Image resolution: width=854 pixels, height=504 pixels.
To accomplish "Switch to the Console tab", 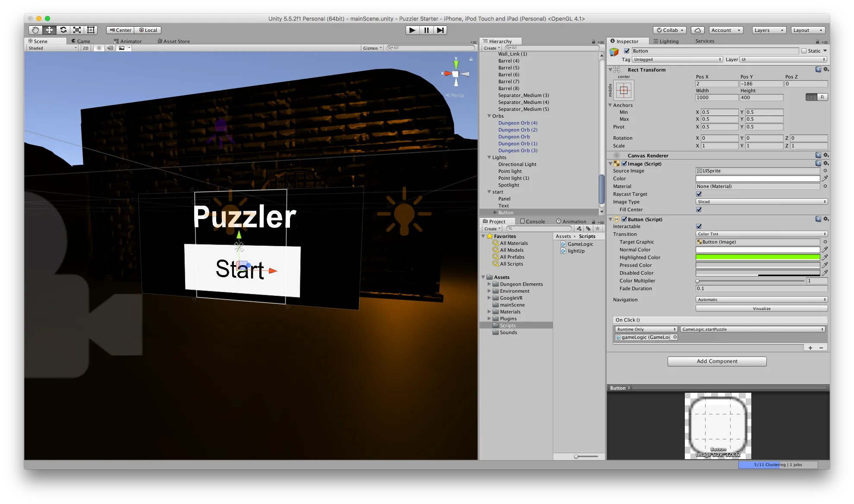I will [x=533, y=221].
